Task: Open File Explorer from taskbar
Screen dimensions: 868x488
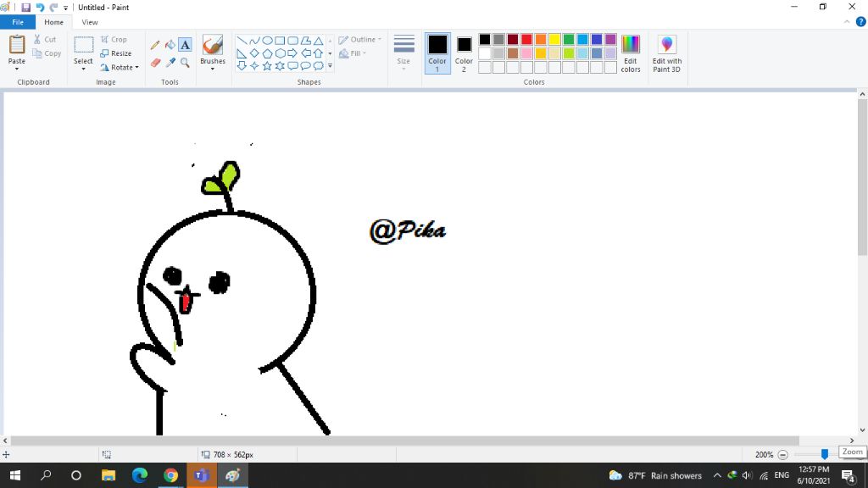Action: point(108,475)
